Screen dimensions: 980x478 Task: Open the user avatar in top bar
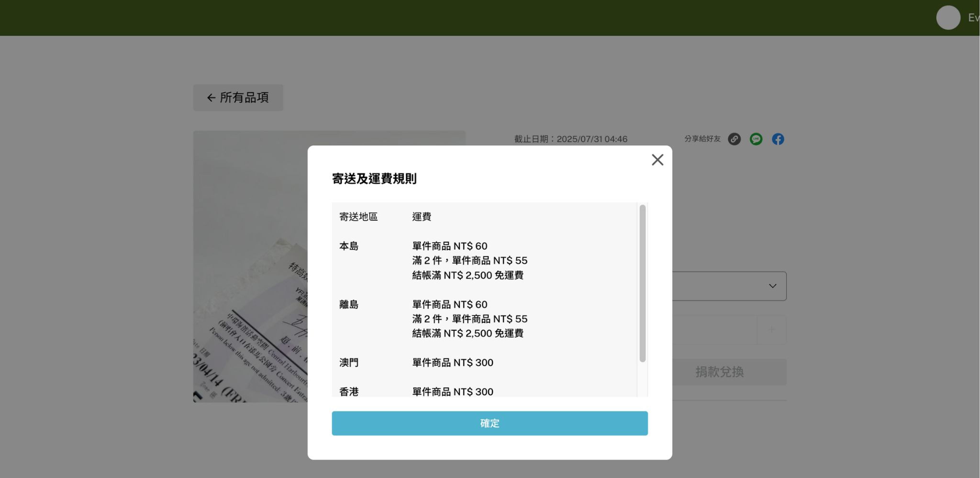pyautogui.click(x=948, y=17)
